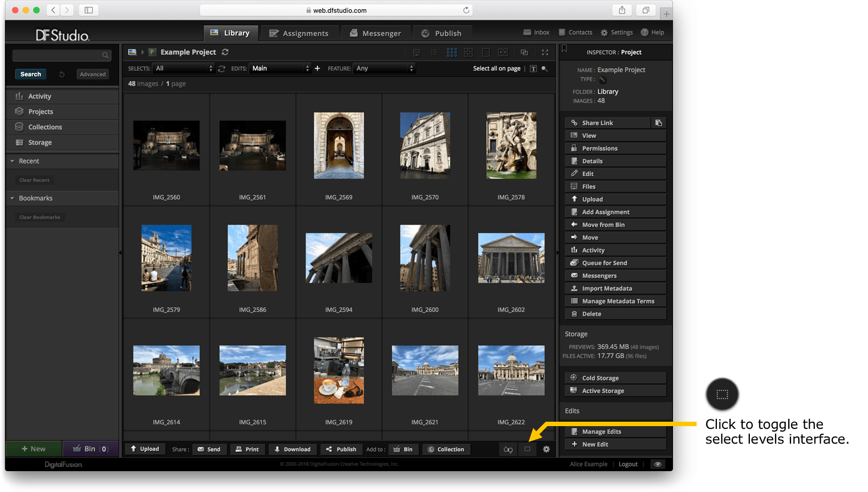This screenshot has width=868, height=492.
Task: Click the copy icon beside Share Link
Action: [659, 123]
